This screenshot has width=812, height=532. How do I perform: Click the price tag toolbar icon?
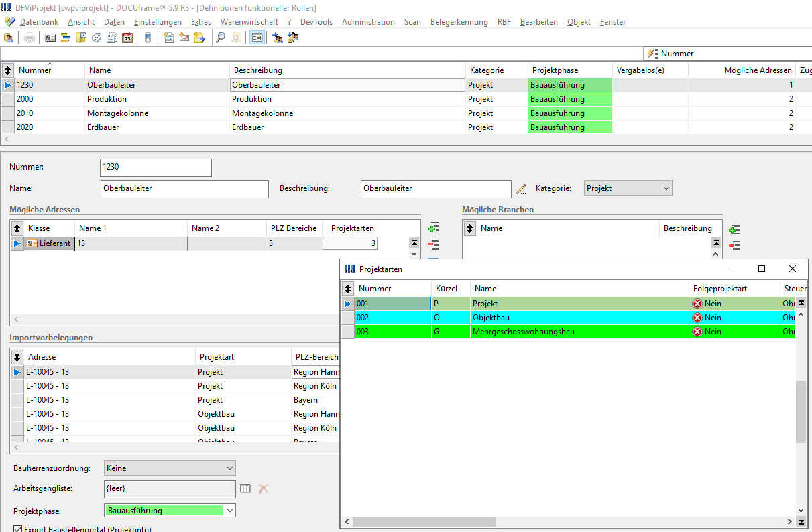[x=97, y=38]
